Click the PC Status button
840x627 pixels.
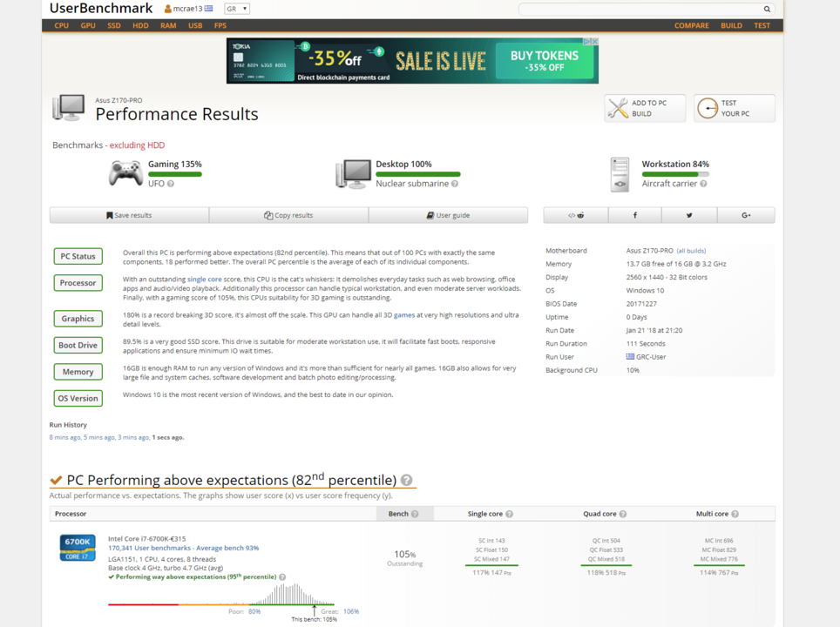point(78,257)
